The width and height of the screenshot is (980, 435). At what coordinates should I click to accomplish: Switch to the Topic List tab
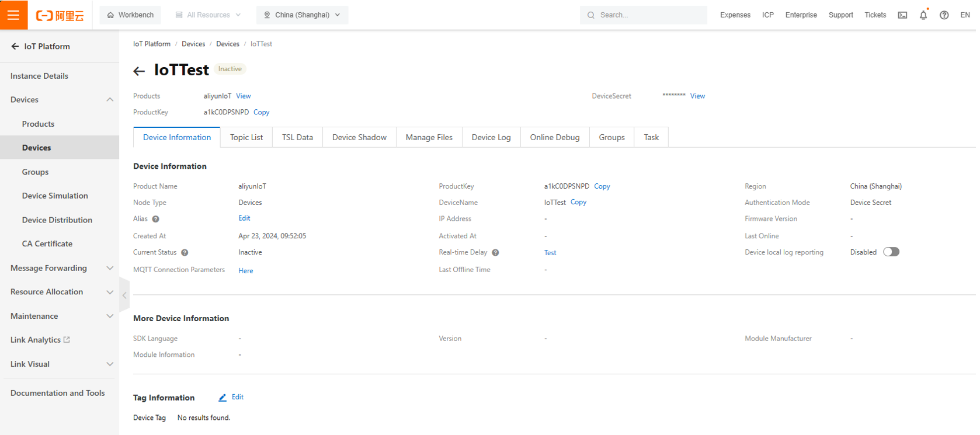(246, 137)
